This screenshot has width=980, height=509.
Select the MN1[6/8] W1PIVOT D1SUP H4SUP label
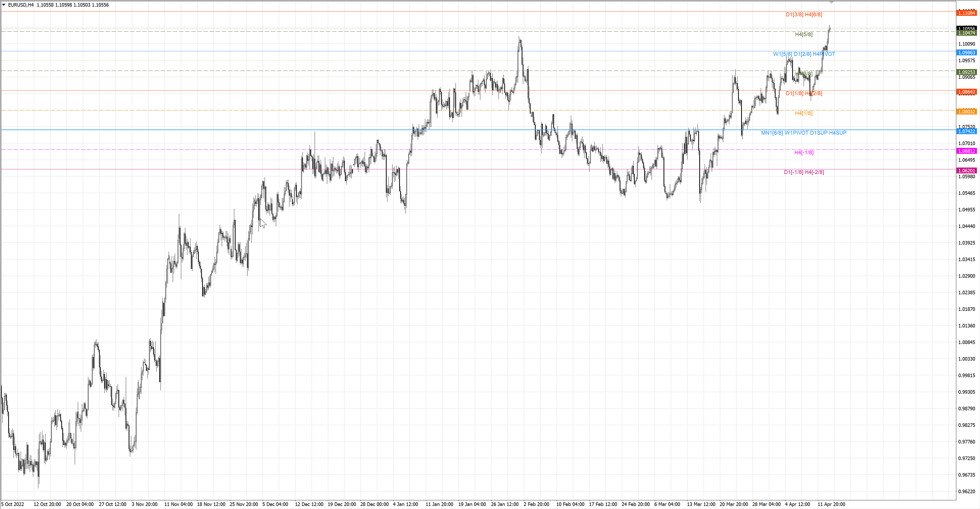pyautogui.click(x=804, y=133)
